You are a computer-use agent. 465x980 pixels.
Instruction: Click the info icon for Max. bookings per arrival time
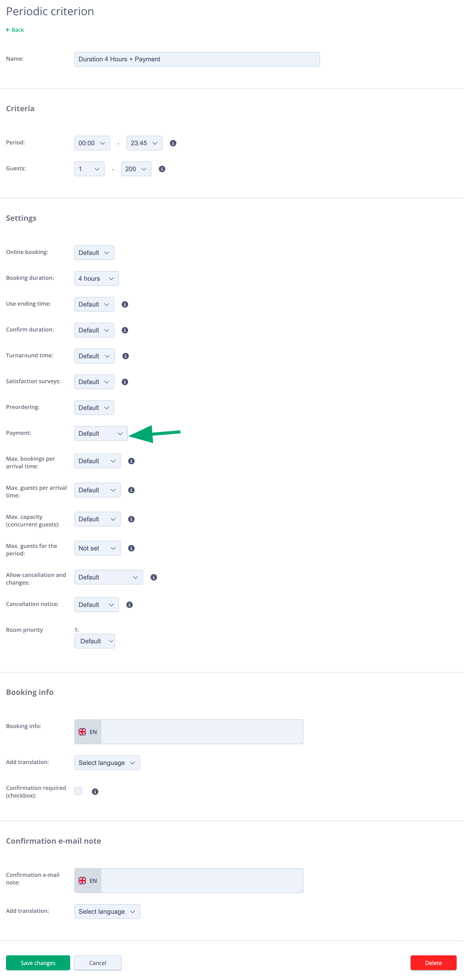[x=131, y=461]
